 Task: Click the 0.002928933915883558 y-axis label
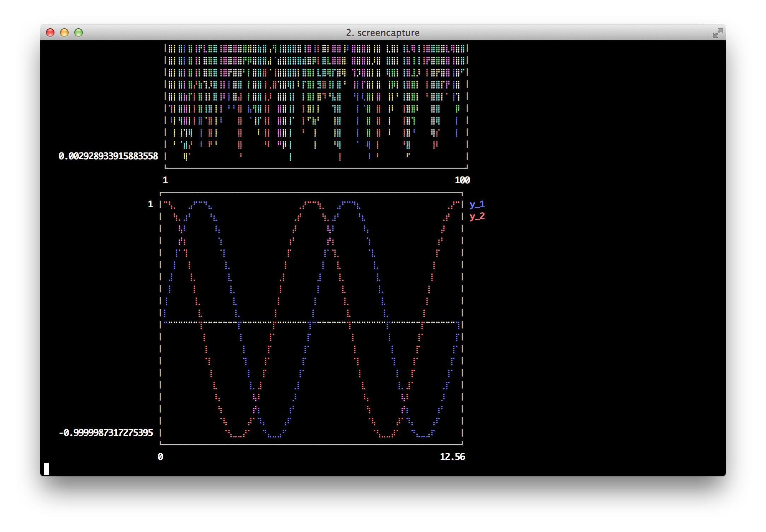tap(108, 156)
